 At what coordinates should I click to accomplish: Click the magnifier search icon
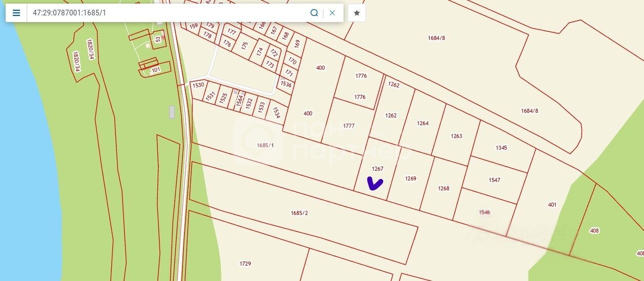click(314, 13)
